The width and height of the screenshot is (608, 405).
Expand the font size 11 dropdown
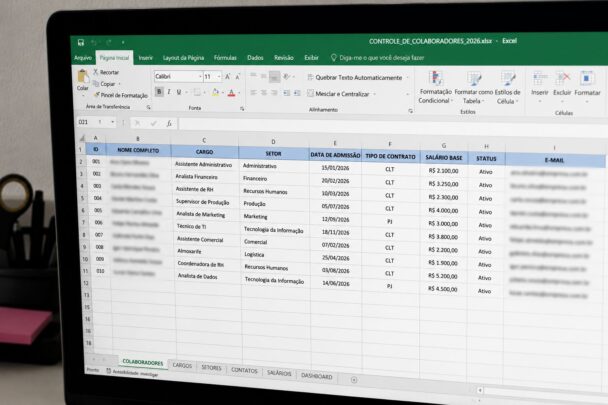(219, 77)
